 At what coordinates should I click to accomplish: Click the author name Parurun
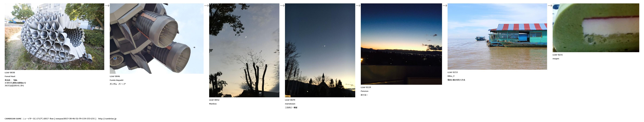click(x=364, y=91)
